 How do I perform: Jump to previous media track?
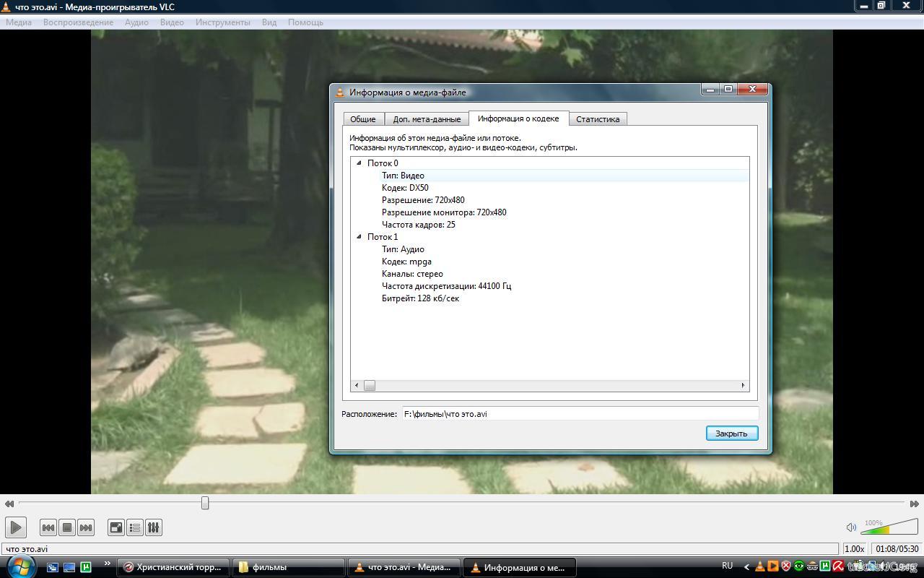48,527
